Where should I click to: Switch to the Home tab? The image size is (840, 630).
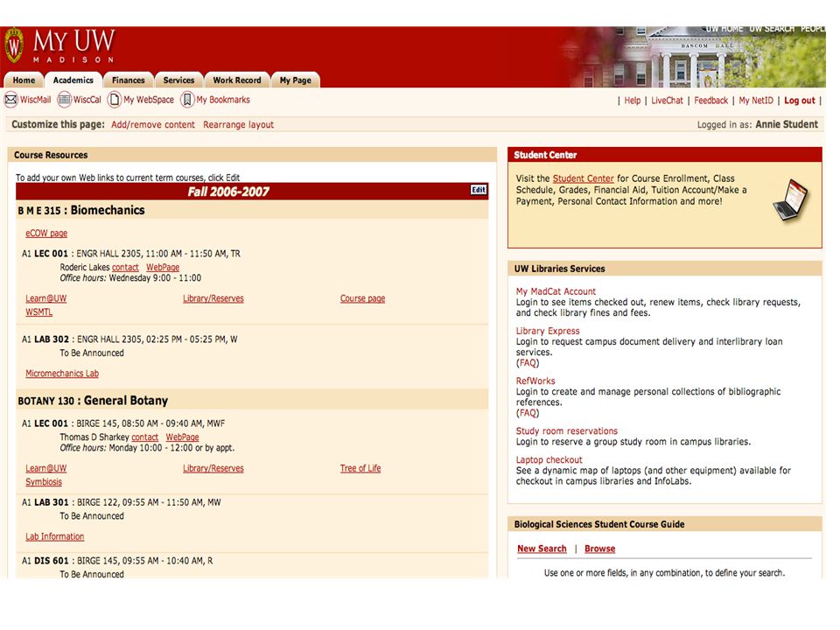coord(24,80)
